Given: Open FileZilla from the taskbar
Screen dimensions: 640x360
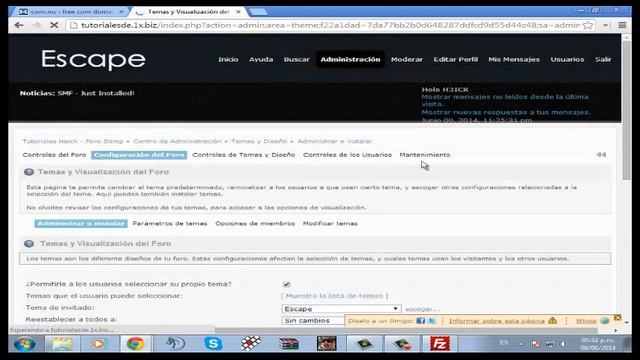Looking at the screenshot, I should pos(440,344).
